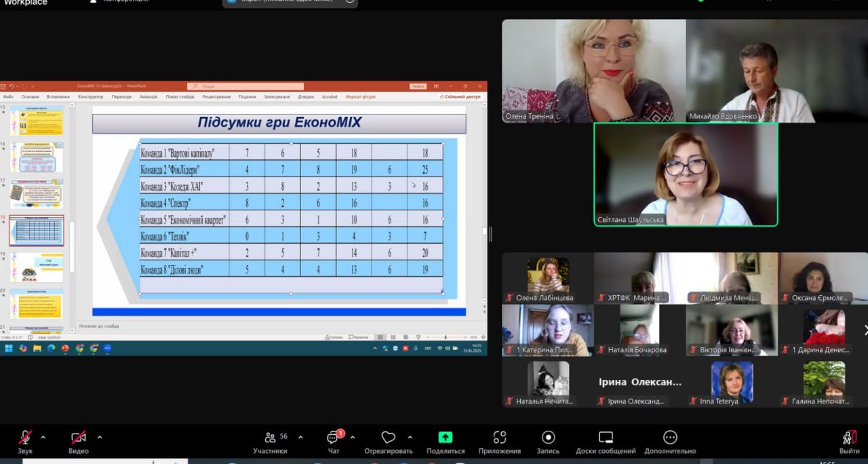Expand the reactions options arrow

click(410, 437)
